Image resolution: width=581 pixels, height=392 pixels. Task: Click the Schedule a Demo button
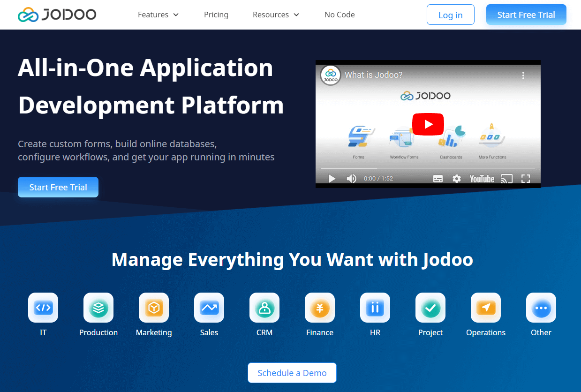coord(292,373)
